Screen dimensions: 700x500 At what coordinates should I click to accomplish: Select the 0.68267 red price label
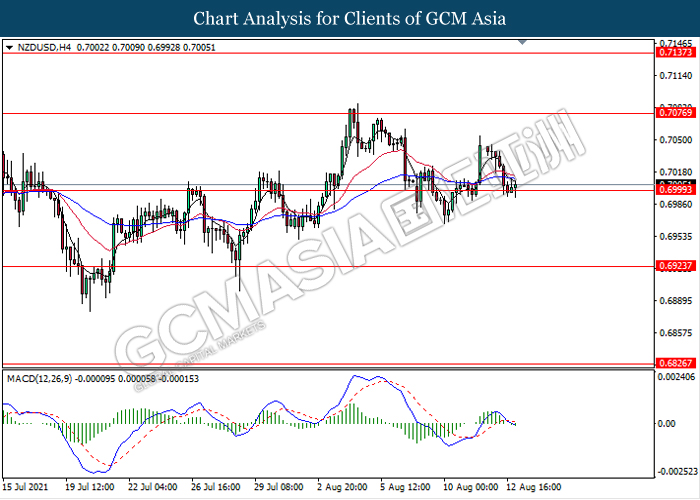676,363
